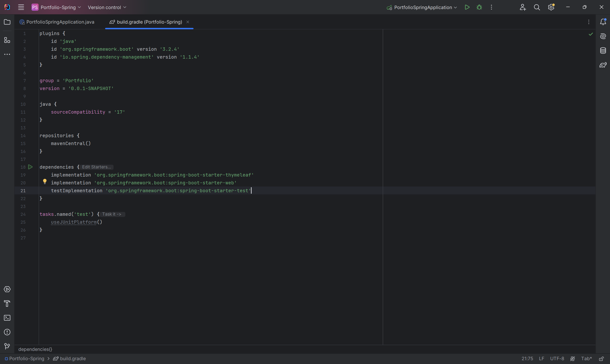
Task: Open the Problems tool window
Action: click(x=7, y=332)
